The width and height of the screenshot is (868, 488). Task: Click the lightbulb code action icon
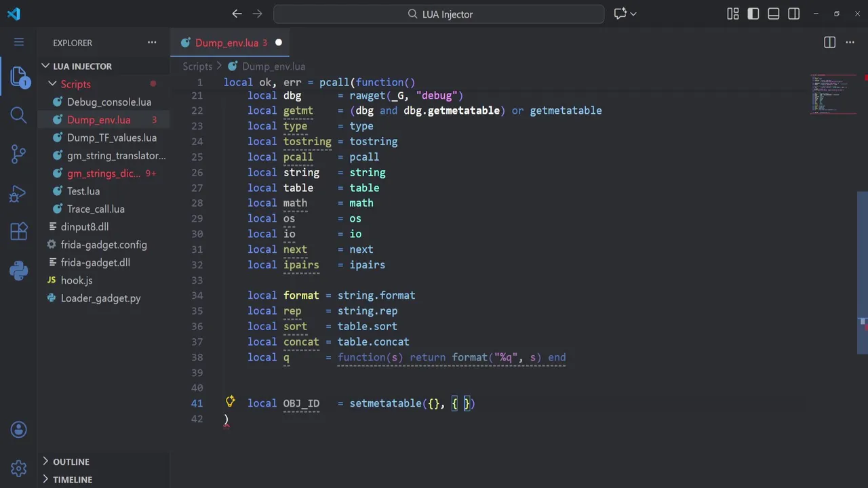pyautogui.click(x=231, y=401)
